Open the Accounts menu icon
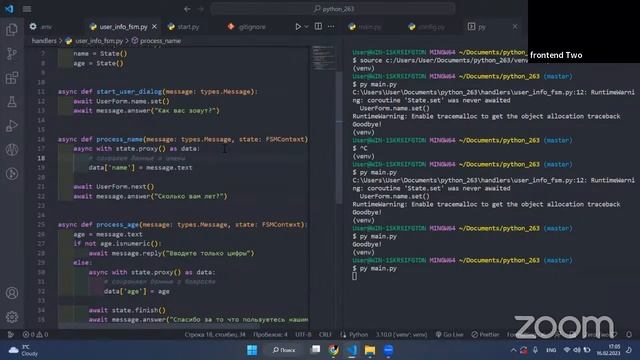Image resolution: width=640 pixels, height=360 pixels. [x=12, y=293]
